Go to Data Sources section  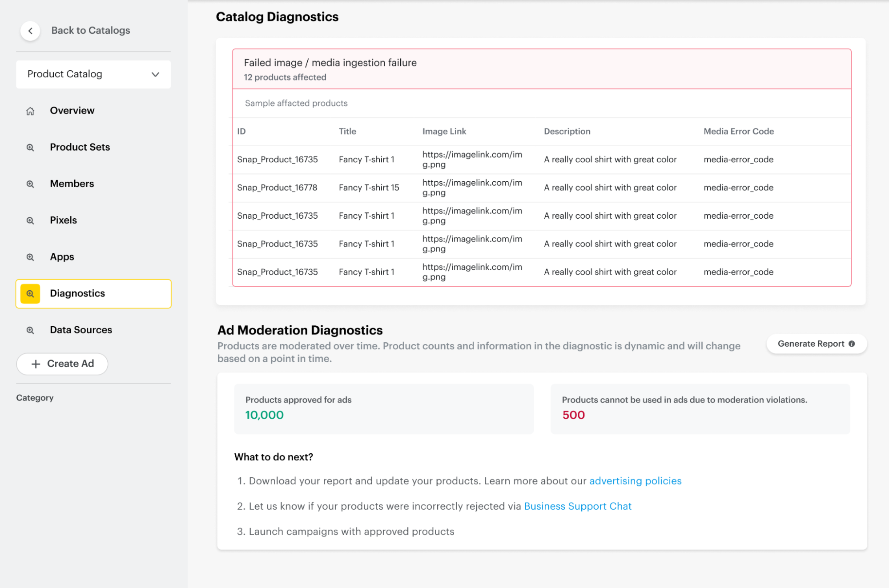point(81,330)
